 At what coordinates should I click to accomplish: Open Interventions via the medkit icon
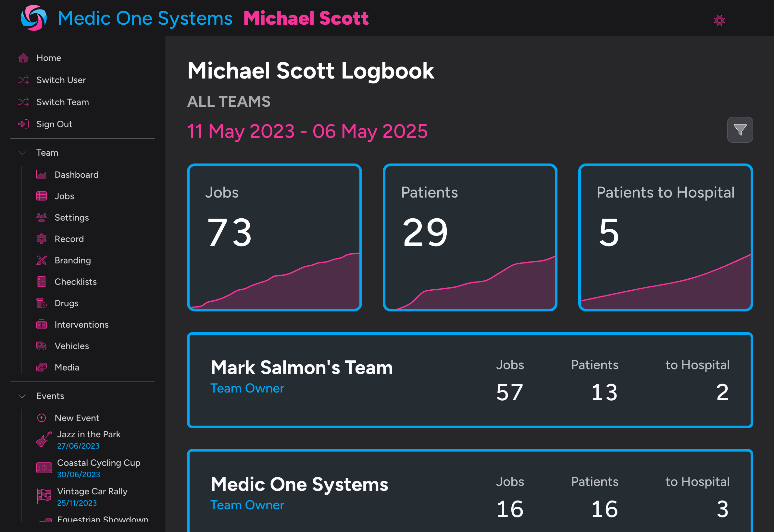tap(41, 324)
